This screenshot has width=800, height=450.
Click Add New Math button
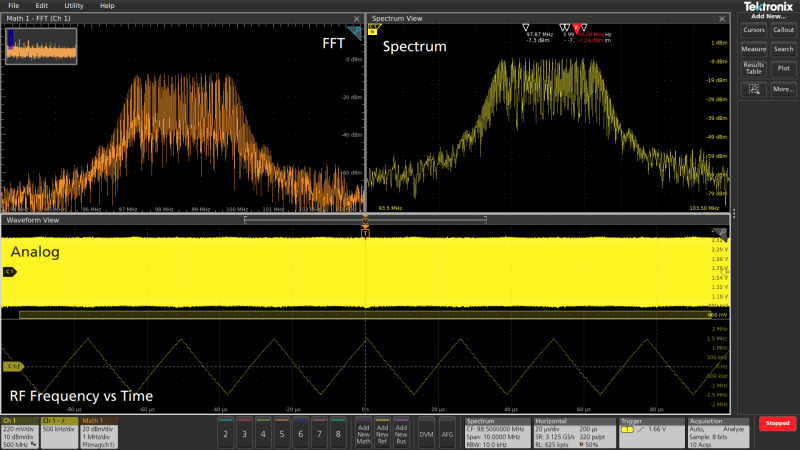coord(363,432)
